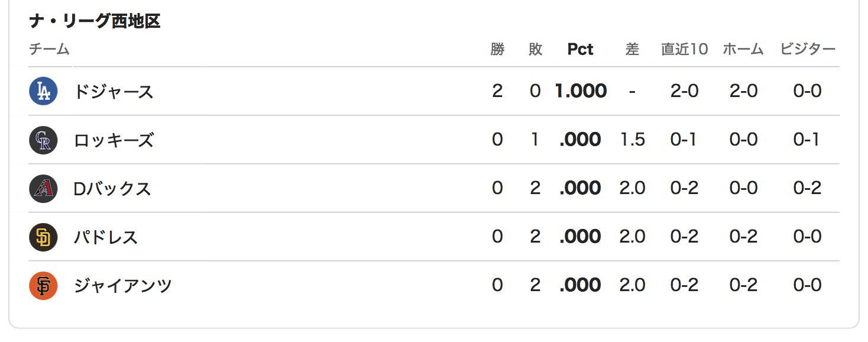This screenshot has height=342, width=868.
Task: Click the Giants SF team logo
Action: pyautogui.click(x=43, y=286)
